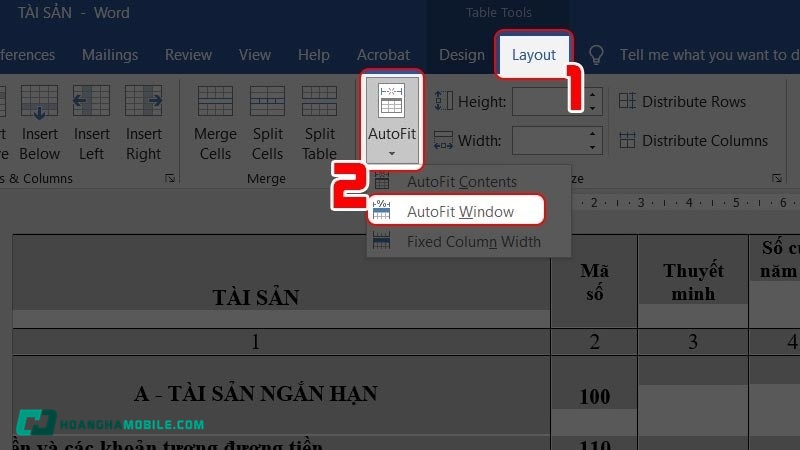Image resolution: width=800 pixels, height=450 pixels.
Task: Click the Mã số header cell
Action: [594, 282]
